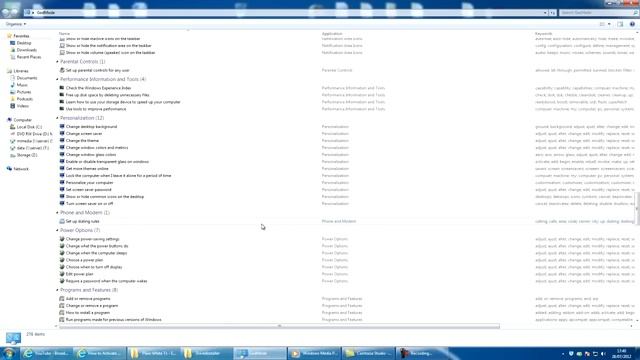Image resolution: width=640 pixels, height=360 pixels.
Task: Collapse Performance Information and Tools group
Action: [57, 79]
